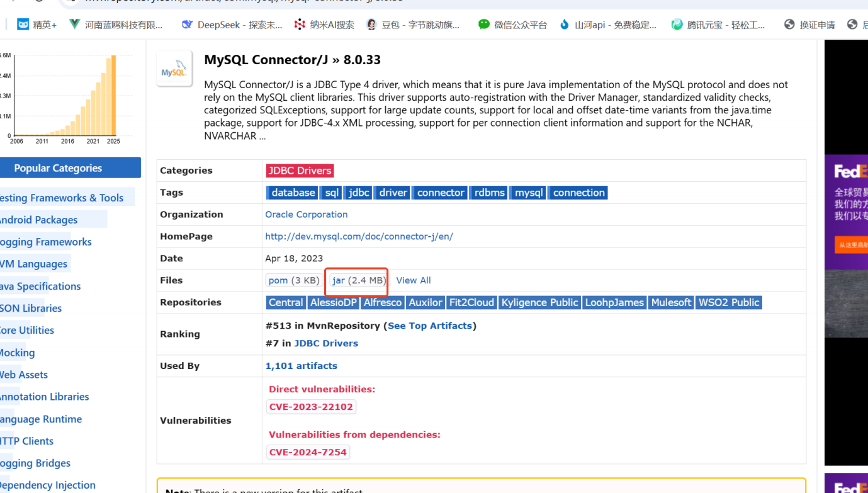Viewport: 868px width, 493px height.
Task: Select the connection tag
Action: coord(578,193)
